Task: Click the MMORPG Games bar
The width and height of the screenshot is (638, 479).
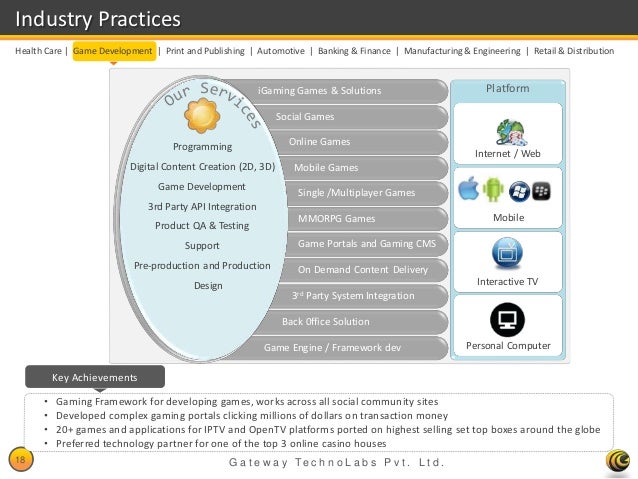Action: click(368, 219)
